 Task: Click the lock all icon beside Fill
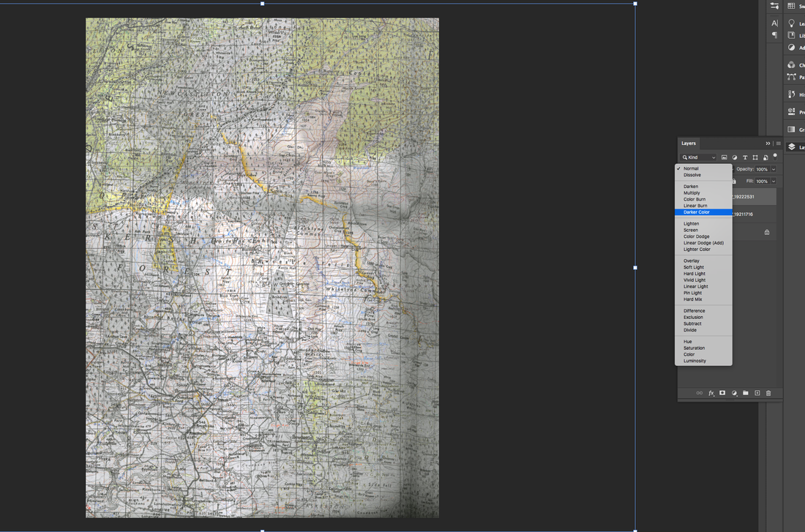click(734, 181)
